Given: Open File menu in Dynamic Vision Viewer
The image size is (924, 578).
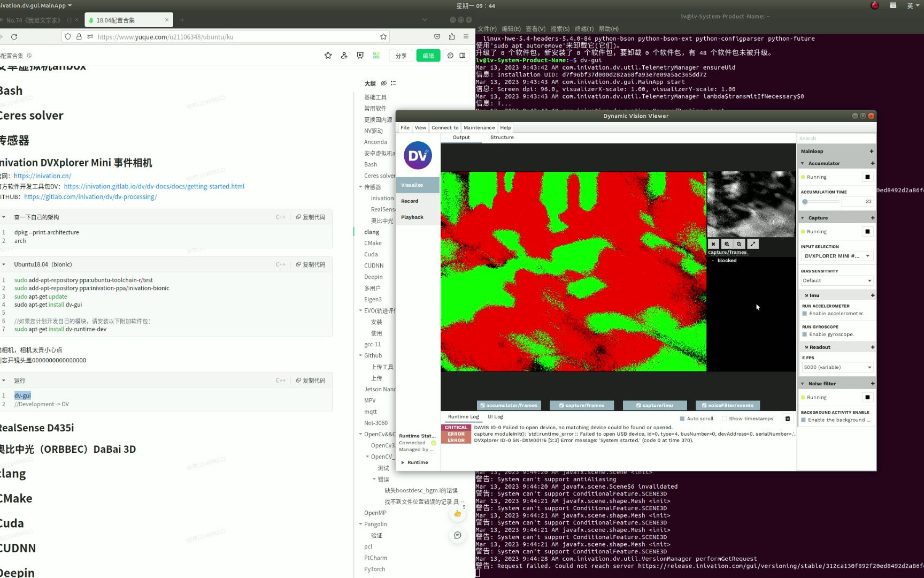Looking at the screenshot, I should [x=405, y=128].
